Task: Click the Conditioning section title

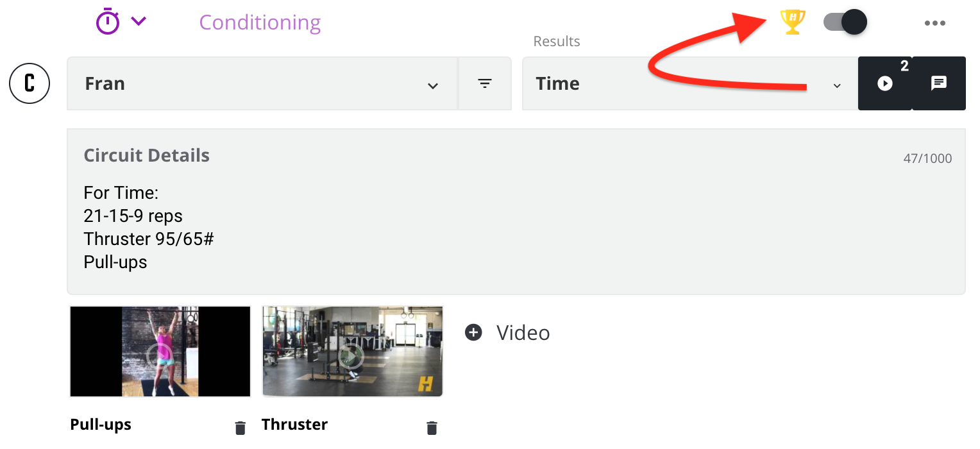Action: [x=260, y=22]
